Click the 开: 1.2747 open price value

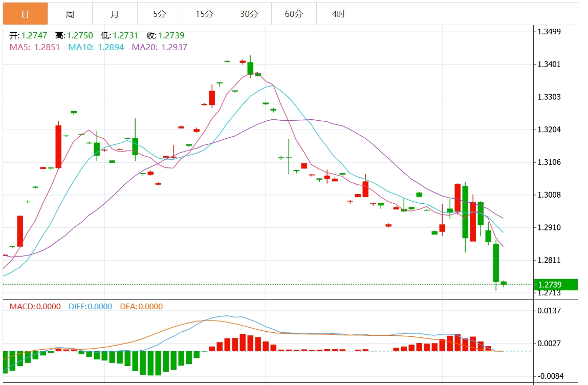[29, 36]
